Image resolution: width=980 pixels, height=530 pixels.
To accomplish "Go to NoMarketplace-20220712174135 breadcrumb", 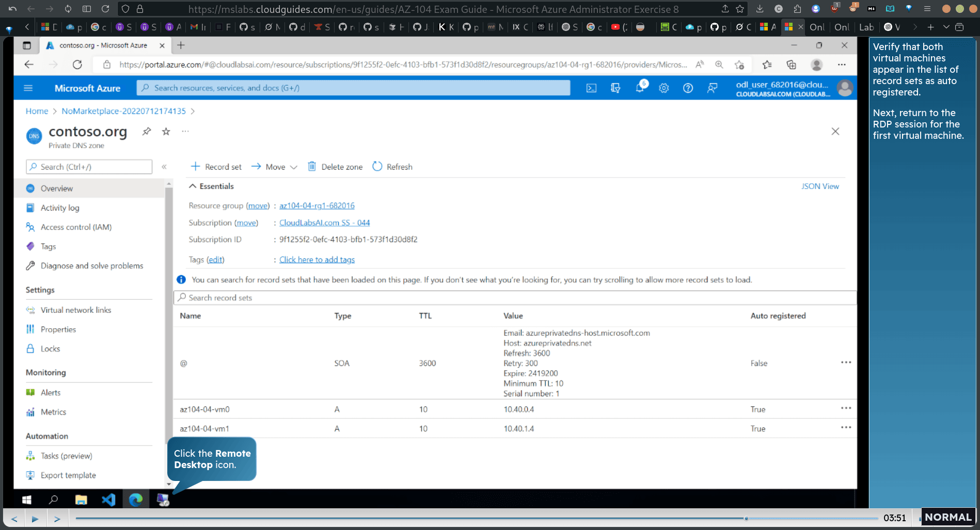I will coord(123,111).
